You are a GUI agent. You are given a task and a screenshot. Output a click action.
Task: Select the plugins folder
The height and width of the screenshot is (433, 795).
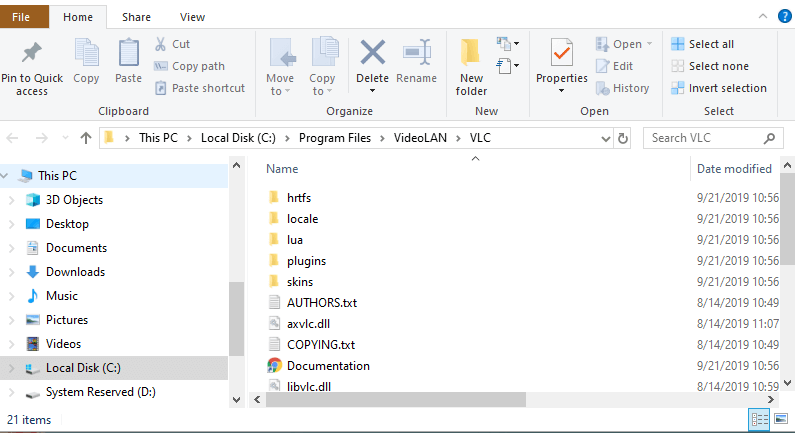coord(306,261)
